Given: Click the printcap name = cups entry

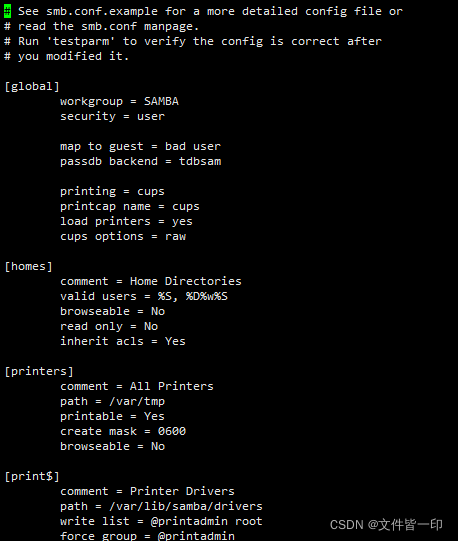Looking at the screenshot, I should click(130, 206).
